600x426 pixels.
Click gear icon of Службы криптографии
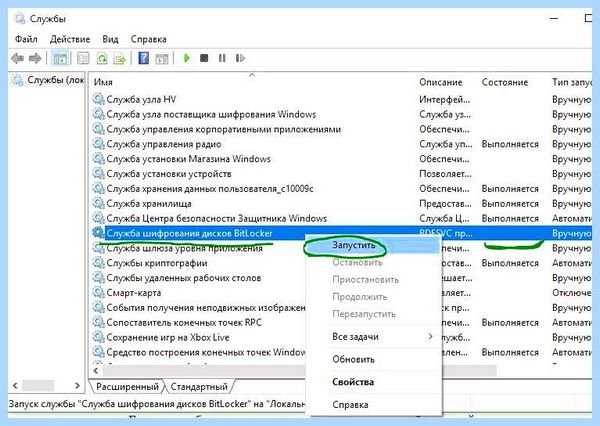tap(98, 263)
